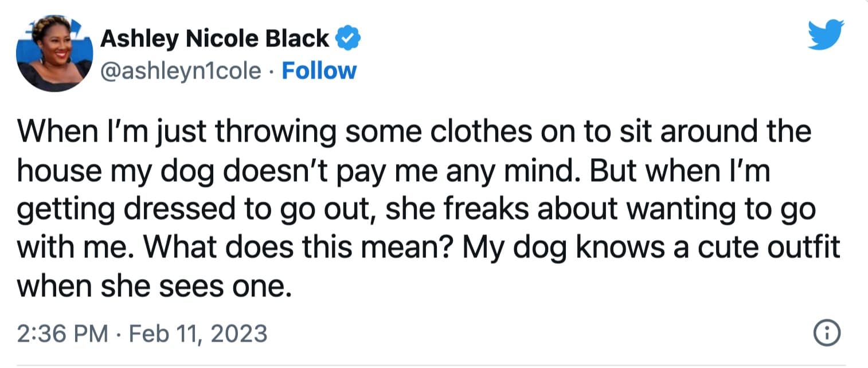Open the 2:36 PM timestamp
868x368 pixels.
pyautogui.click(x=62, y=333)
